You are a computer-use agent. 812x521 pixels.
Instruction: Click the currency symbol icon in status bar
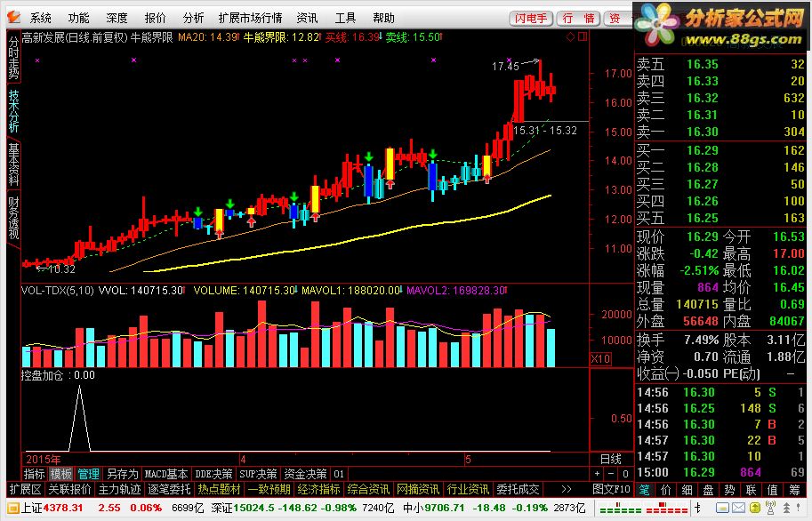(698, 508)
